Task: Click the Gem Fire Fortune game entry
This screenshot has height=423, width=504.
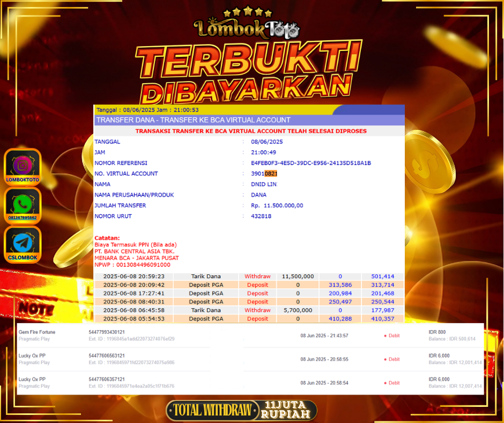Action: coord(37,332)
